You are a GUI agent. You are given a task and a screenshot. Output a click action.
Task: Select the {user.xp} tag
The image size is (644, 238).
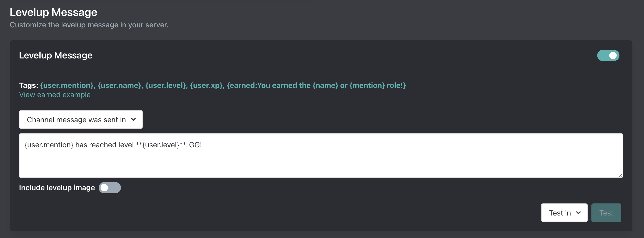(206, 85)
